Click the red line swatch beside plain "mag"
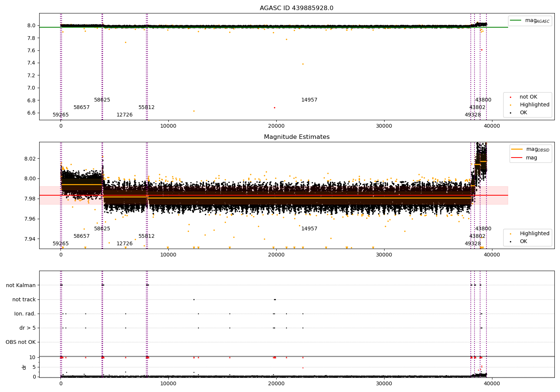The width and height of the screenshot is (560, 392). pos(517,158)
